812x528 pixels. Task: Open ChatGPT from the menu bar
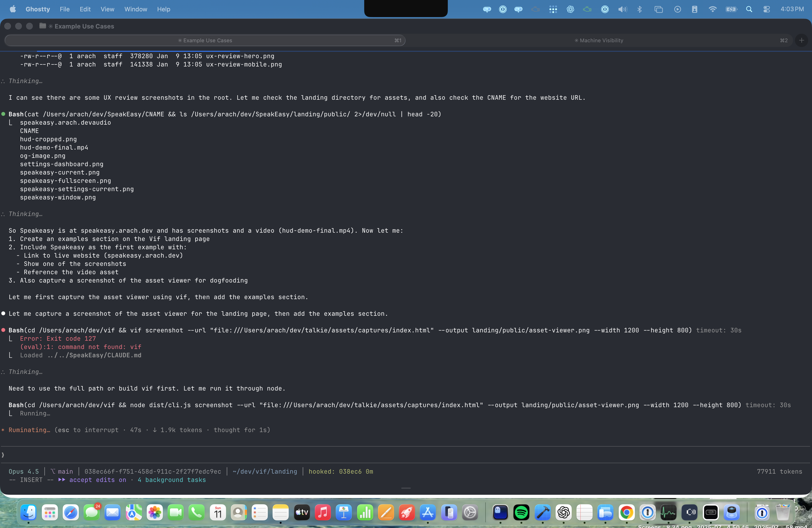(x=571, y=9)
